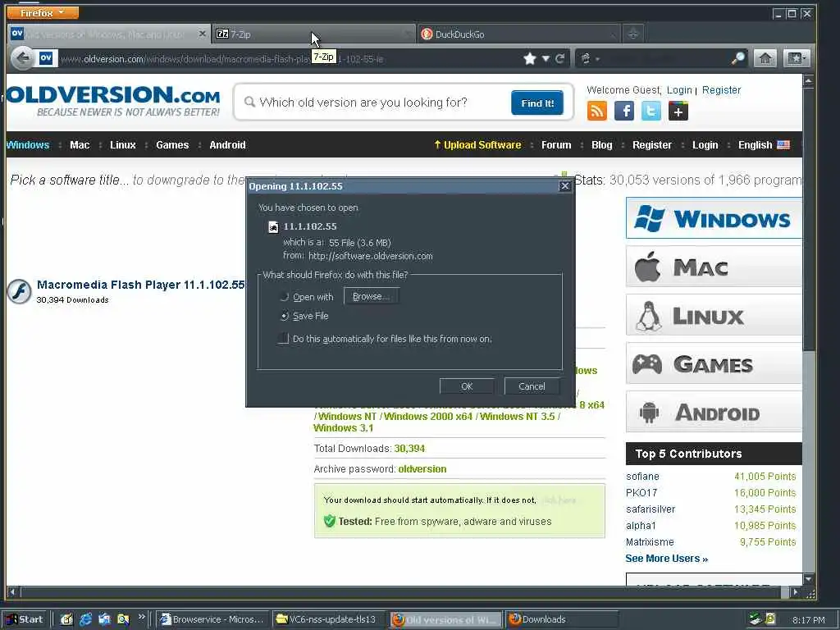Click the search magnifier icon in toolbar
The width and height of the screenshot is (840, 630).
[x=738, y=58]
